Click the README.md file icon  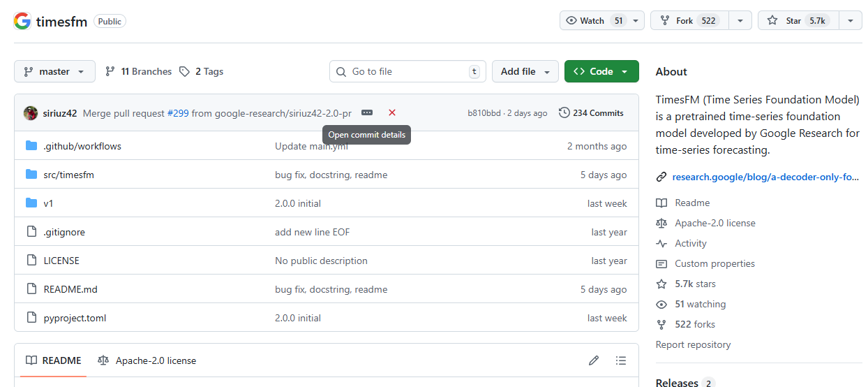pyautogui.click(x=31, y=289)
